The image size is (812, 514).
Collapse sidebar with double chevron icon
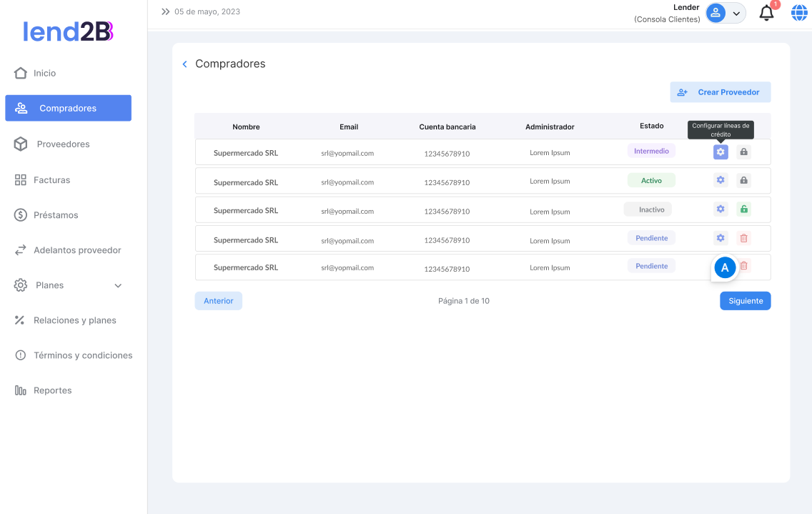(165, 12)
